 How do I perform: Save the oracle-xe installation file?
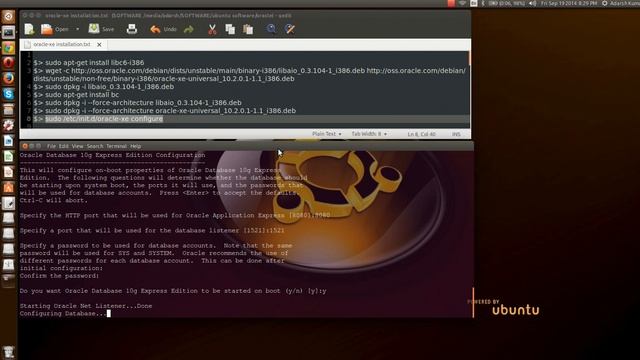coord(101,29)
